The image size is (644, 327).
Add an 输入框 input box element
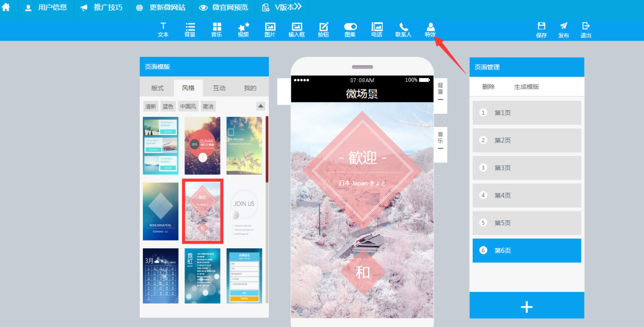296,29
